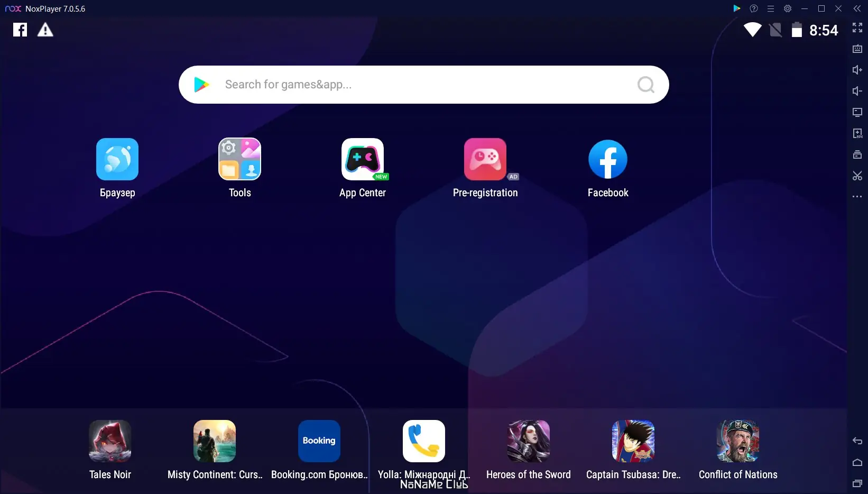
Task: Tap the warning triangle notification
Action: pos(45,30)
